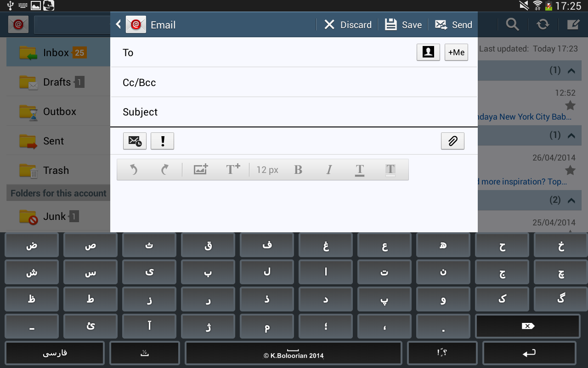Attach a file using the paperclip icon
This screenshot has width=588, height=368.
tap(452, 141)
